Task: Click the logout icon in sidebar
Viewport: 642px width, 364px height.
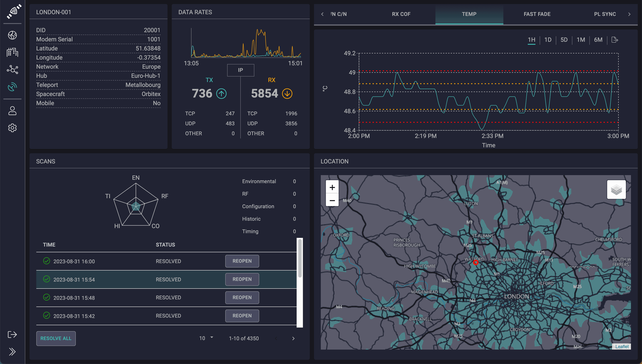Action: pos(12,335)
